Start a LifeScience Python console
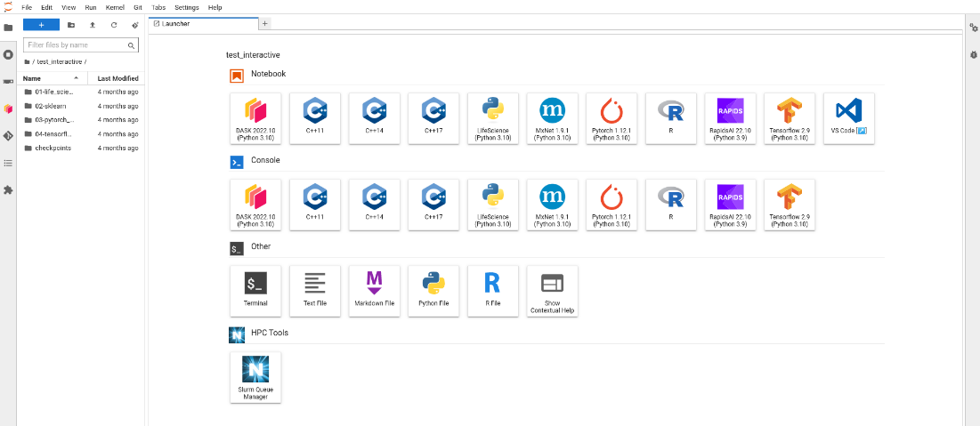This screenshot has height=426, width=980. (x=493, y=205)
